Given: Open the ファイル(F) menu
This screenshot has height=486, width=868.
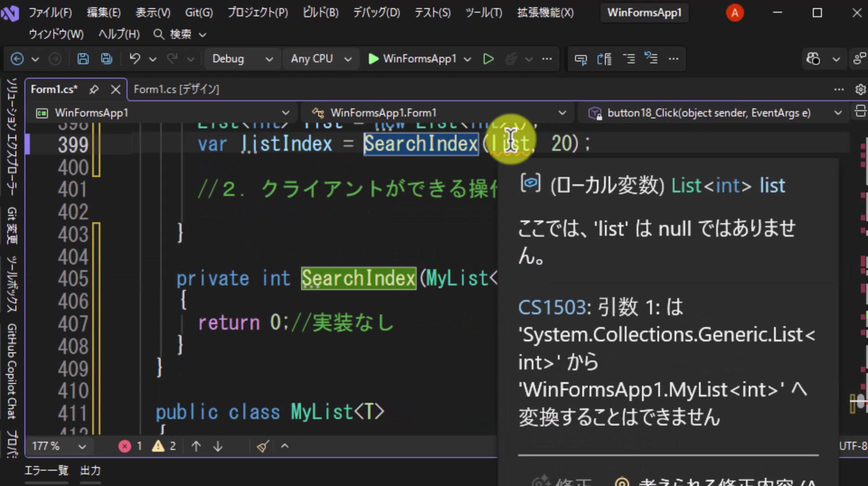Looking at the screenshot, I should coord(50,12).
